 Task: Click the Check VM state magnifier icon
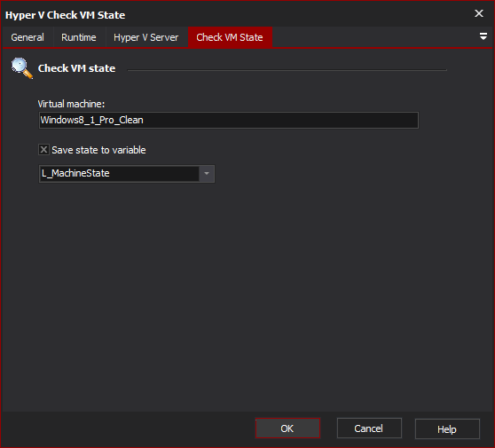click(x=21, y=67)
